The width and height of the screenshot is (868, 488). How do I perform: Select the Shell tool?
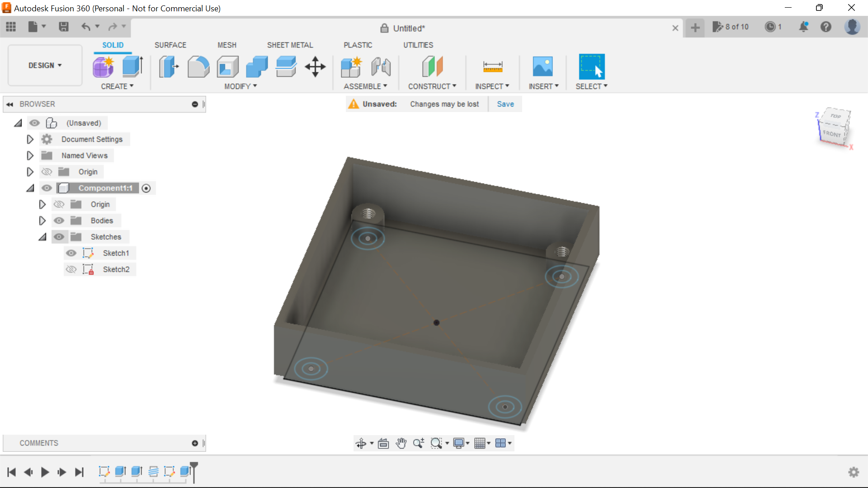click(228, 67)
